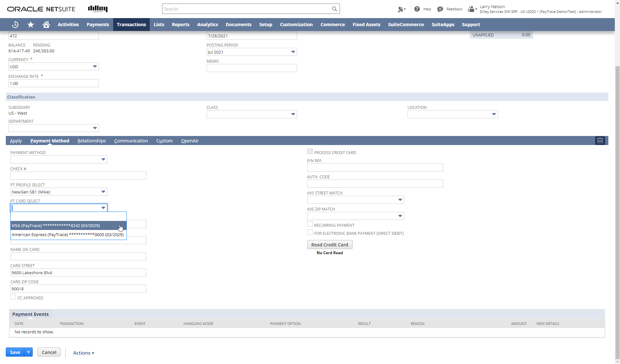Click the Oracle NetSuite logo
This screenshot has width=620, height=364.
tap(41, 9)
